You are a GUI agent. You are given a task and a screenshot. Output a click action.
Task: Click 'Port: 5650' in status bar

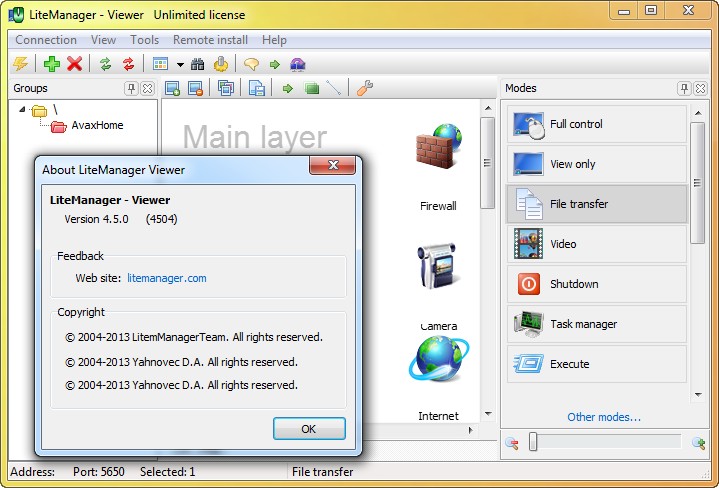[99, 472]
